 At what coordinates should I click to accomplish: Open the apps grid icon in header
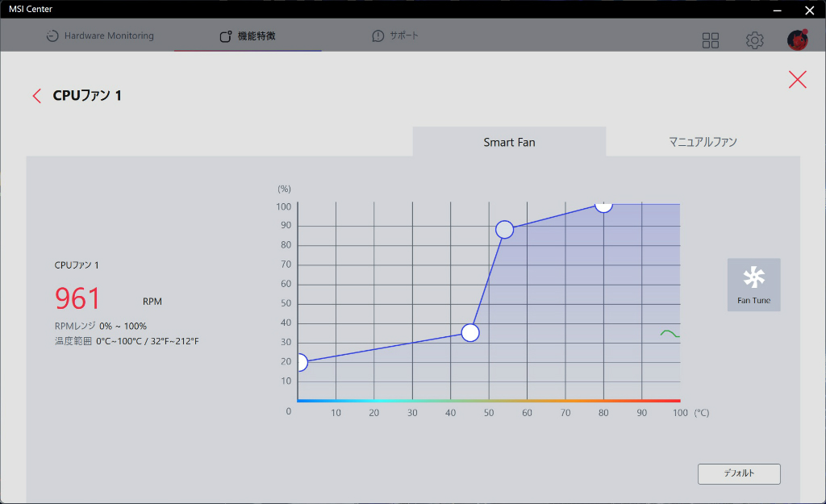[x=710, y=40]
